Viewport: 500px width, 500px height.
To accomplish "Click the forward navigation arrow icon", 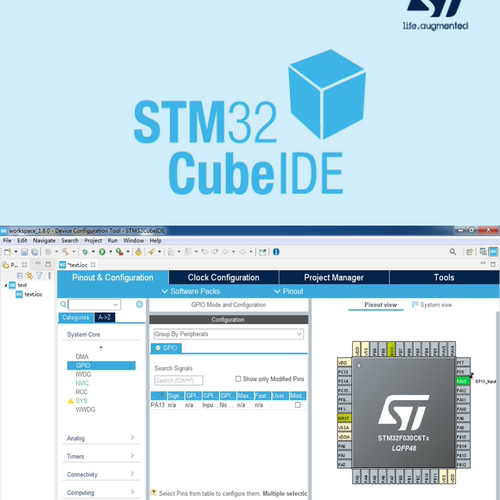I will click(x=242, y=252).
